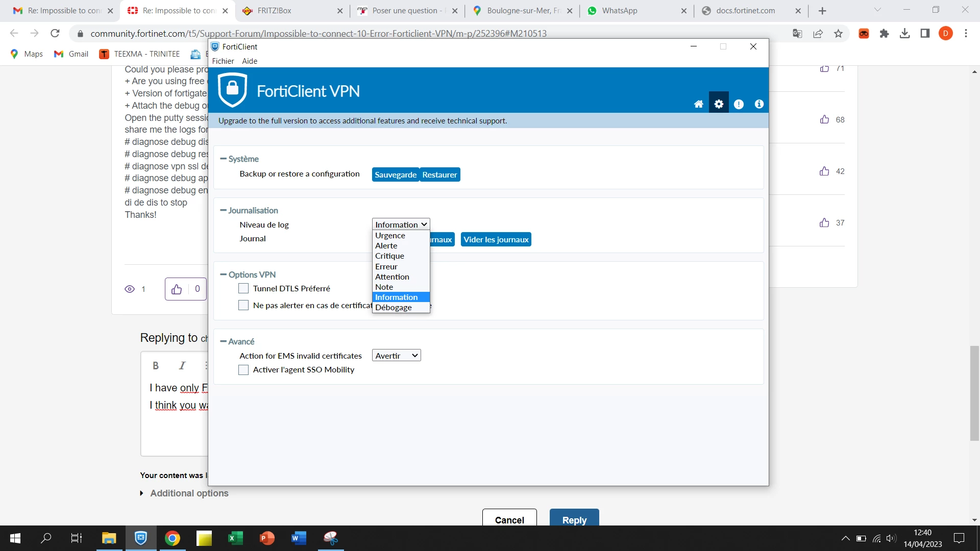Expand Additional options on forum page
Viewport: 980px width, 551px height.
[x=184, y=493]
